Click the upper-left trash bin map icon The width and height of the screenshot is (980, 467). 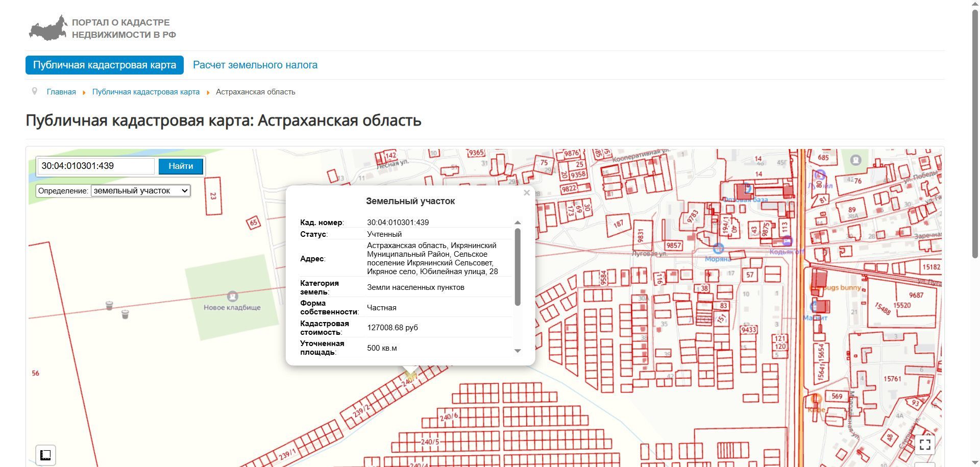coord(109,305)
